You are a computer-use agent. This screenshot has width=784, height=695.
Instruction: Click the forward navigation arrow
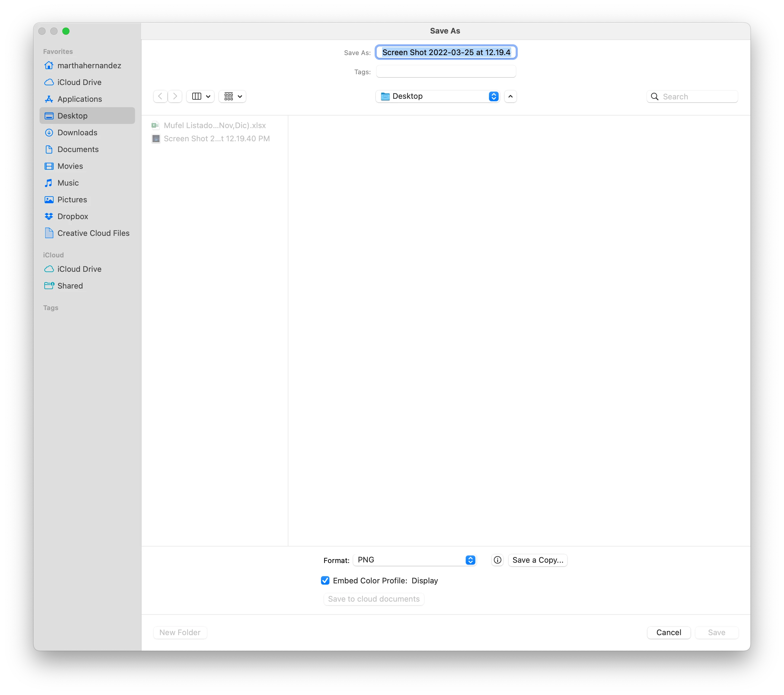[x=175, y=96]
